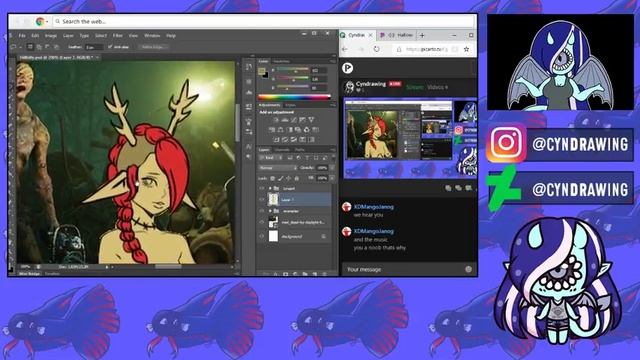This screenshot has height=360, width=640.
Task: Switch to the Swatches tab
Action: pyautogui.click(x=281, y=61)
